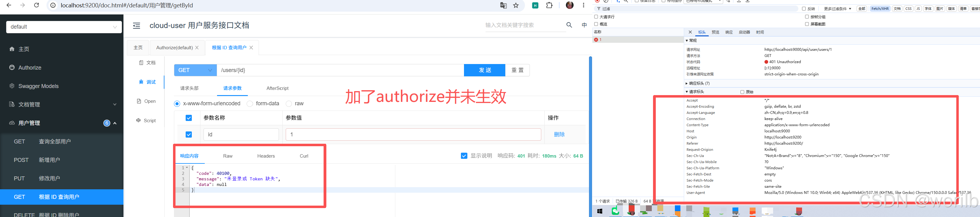Select x-www-form-urlencoded radio
The image size is (980, 217).
pos(177,104)
